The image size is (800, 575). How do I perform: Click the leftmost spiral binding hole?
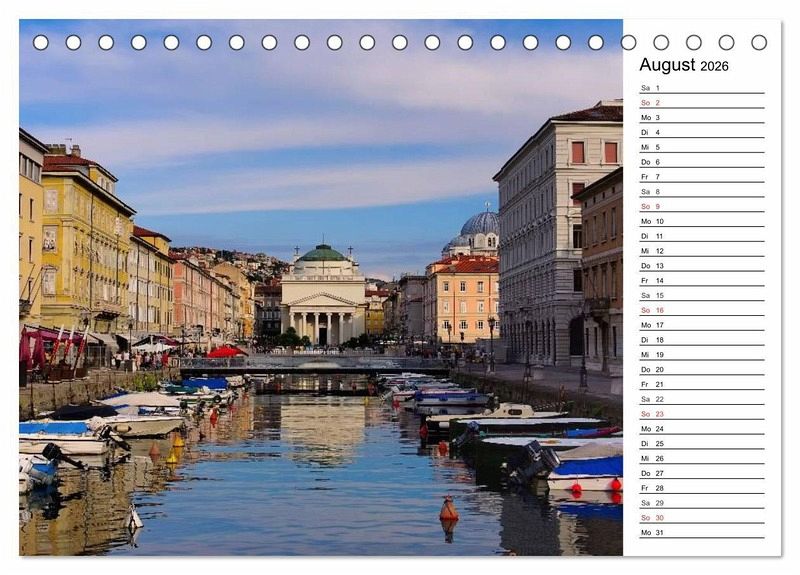coord(40,42)
